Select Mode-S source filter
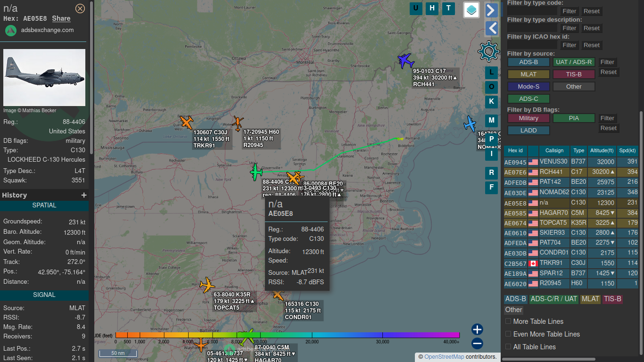644x362 pixels. (x=528, y=86)
